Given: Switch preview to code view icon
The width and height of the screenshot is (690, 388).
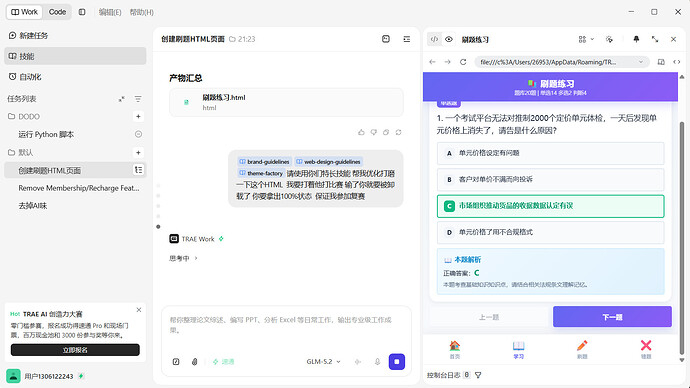Looking at the screenshot, I should click(434, 39).
